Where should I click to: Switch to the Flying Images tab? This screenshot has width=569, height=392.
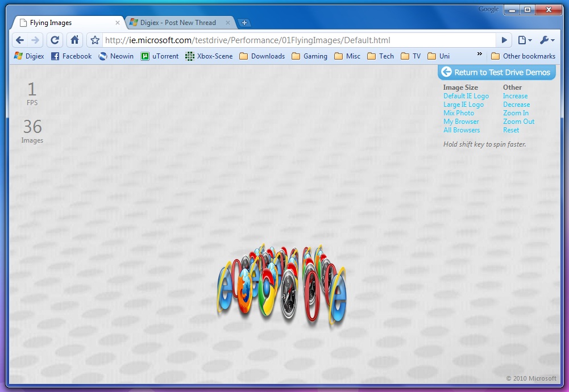[x=69, y=23]
